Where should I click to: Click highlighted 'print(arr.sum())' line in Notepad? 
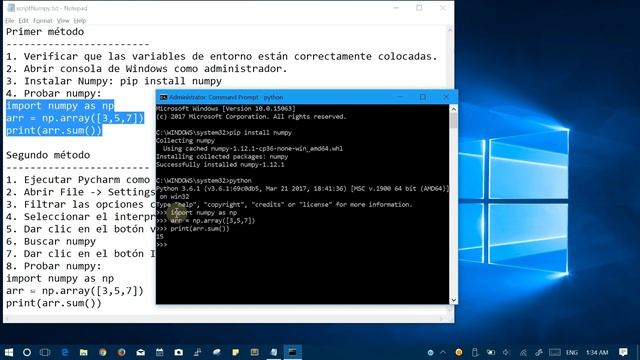[54, 131]
